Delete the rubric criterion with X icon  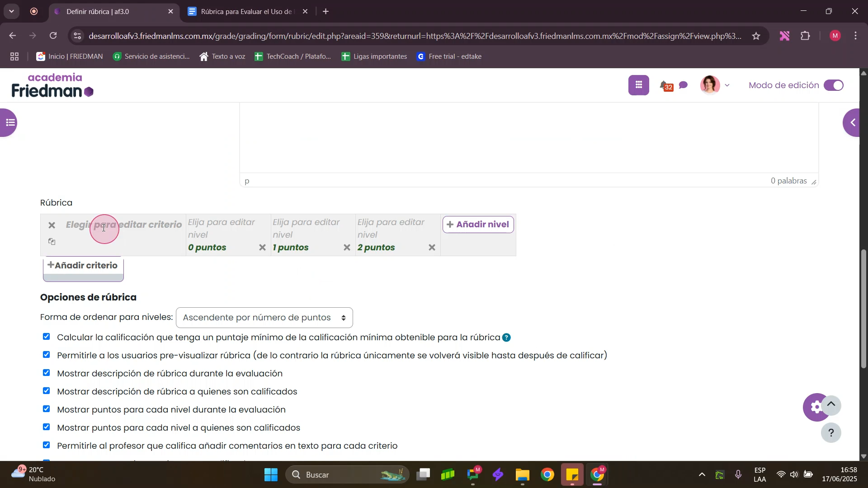point(52,225)
